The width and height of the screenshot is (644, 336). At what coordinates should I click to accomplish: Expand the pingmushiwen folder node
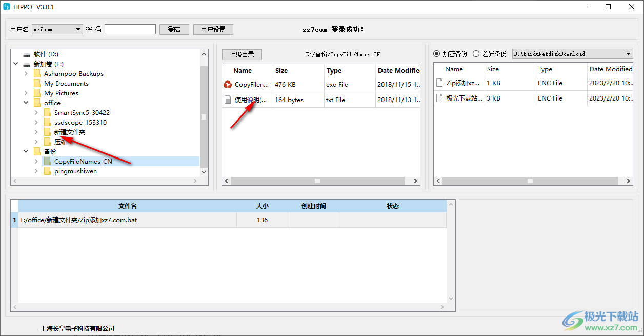36,171
